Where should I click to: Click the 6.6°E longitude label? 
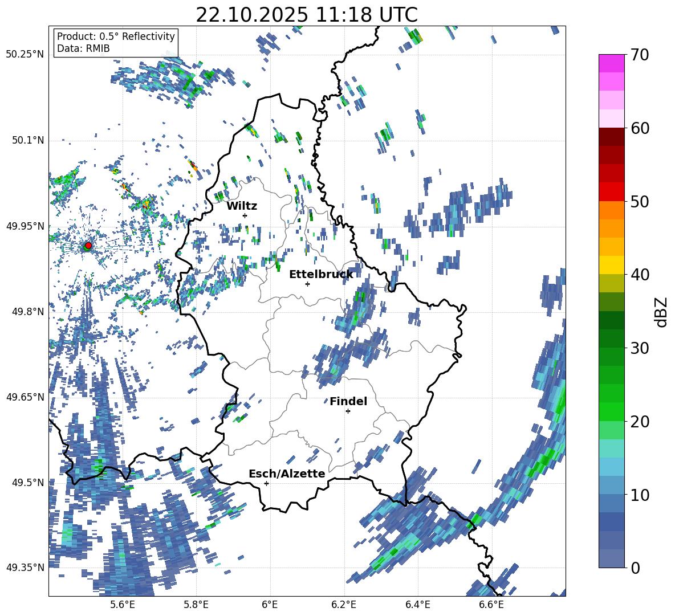[491, 605]
